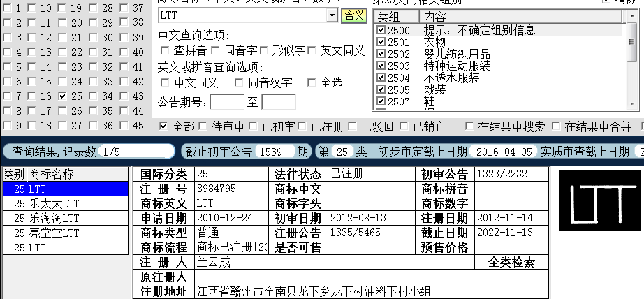Enable 同音汉字 option
This screenshot has width=644, height=299.
[x=239, y=83]
